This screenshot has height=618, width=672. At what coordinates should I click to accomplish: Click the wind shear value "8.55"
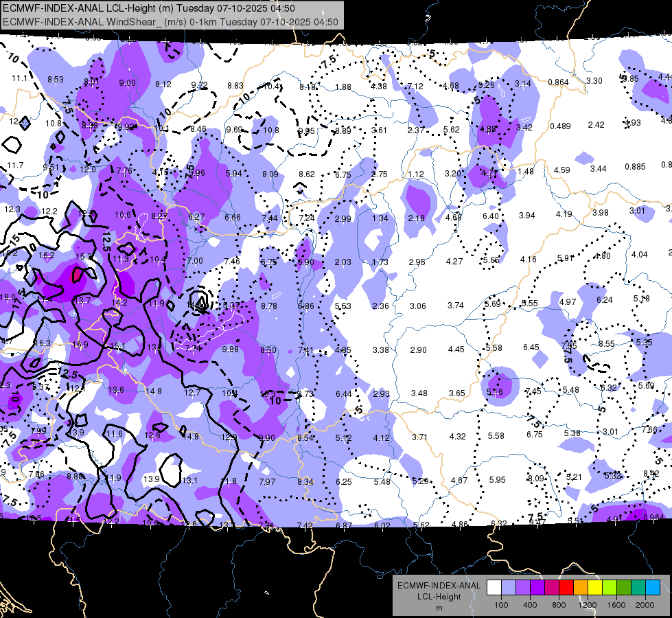[606, 344]
